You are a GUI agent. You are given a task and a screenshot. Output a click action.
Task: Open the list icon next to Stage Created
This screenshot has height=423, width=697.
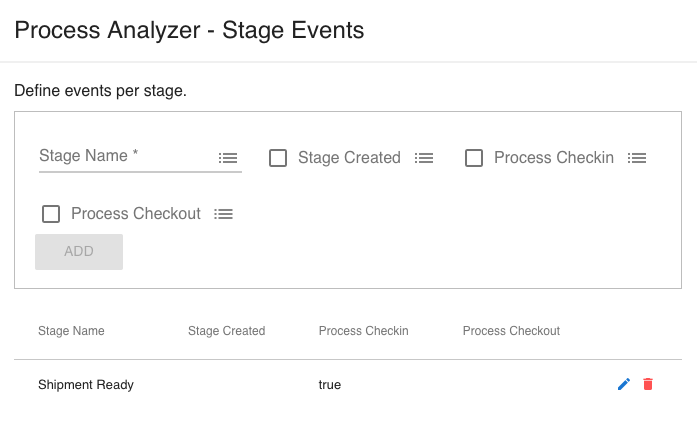[x=424, y=158]
